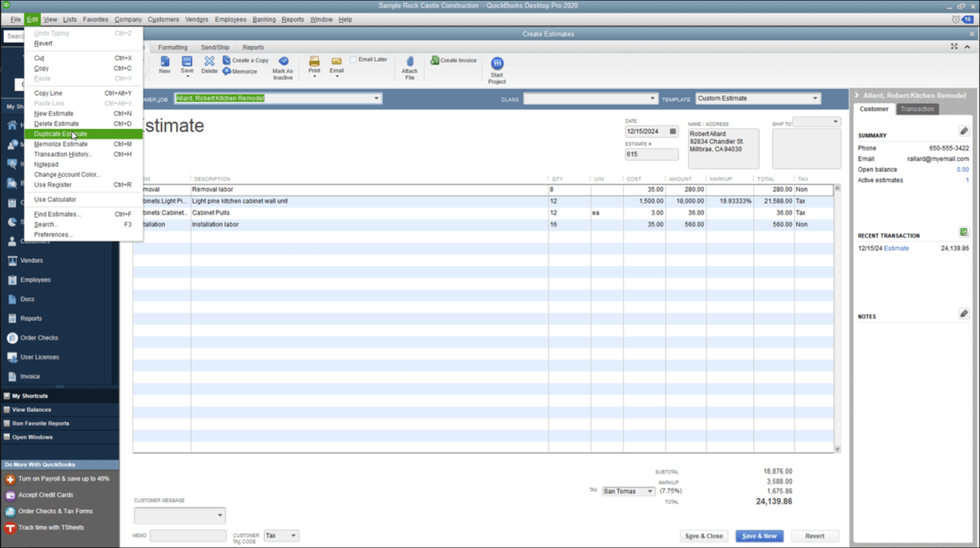This screenshot has width=980, height=548.
Task: Click the Create Invoice icon
Action: (453, 60)
